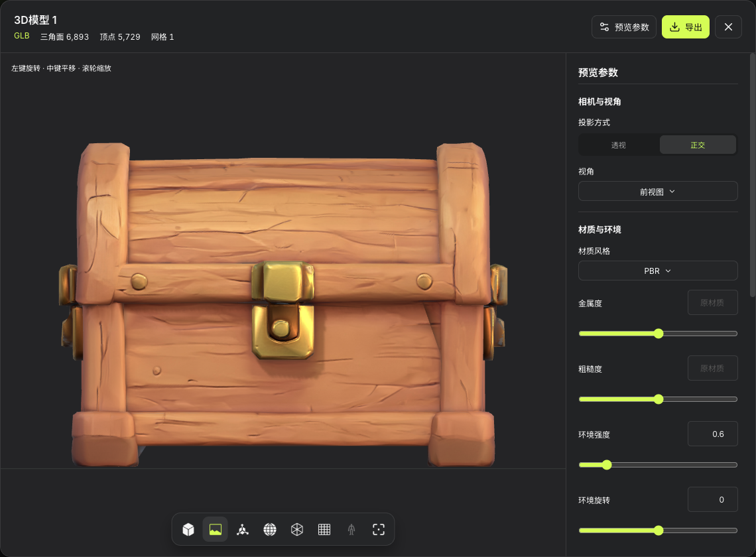
Task: Open the PBR material style dropdown
Action: (x=658, y=271)
